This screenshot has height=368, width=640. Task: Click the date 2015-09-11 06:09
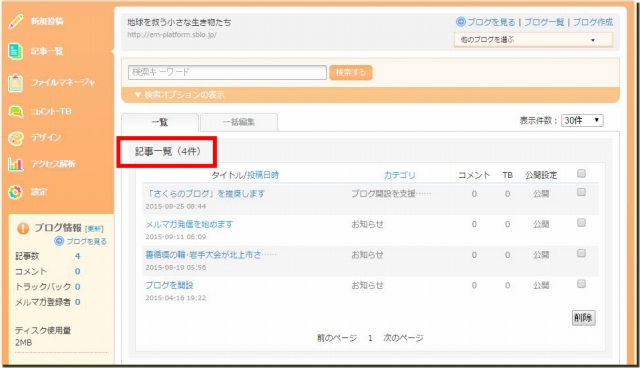(176, 237)
